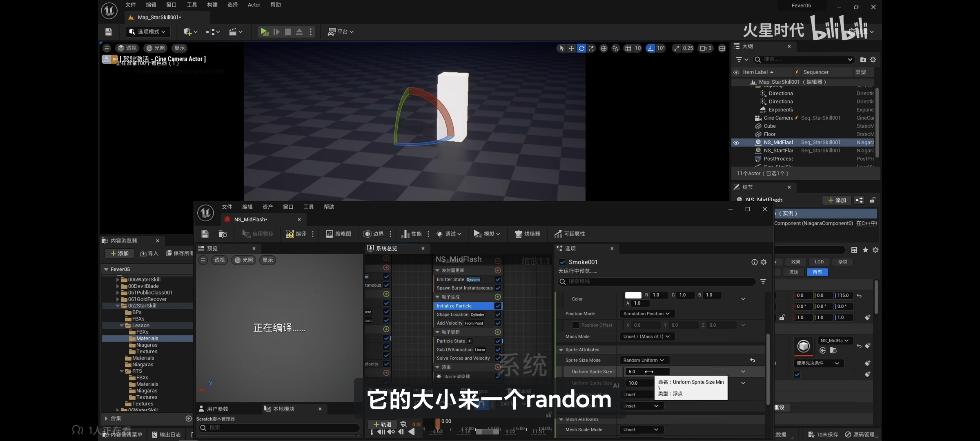Click 导入 button in content browser
Image resolution: width=980 pixels, height=441 pixels.
149,253
